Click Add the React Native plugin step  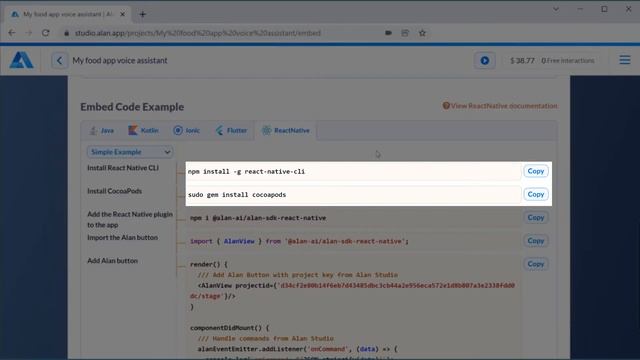[x=130, y=219]
